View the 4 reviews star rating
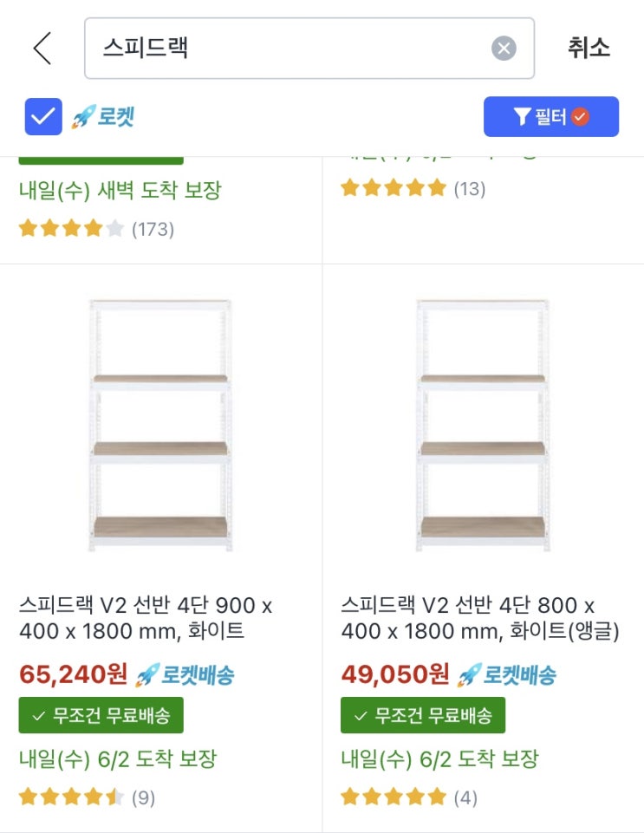This screenshot has height=833, width=644. (x=394, y=797)
